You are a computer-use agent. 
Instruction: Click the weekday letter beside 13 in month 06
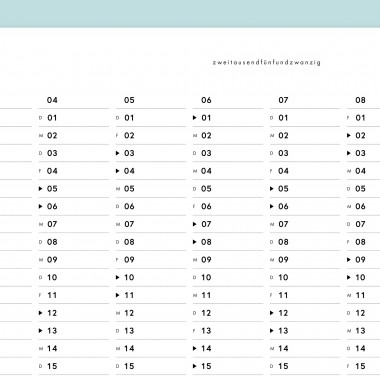(195, 331)
